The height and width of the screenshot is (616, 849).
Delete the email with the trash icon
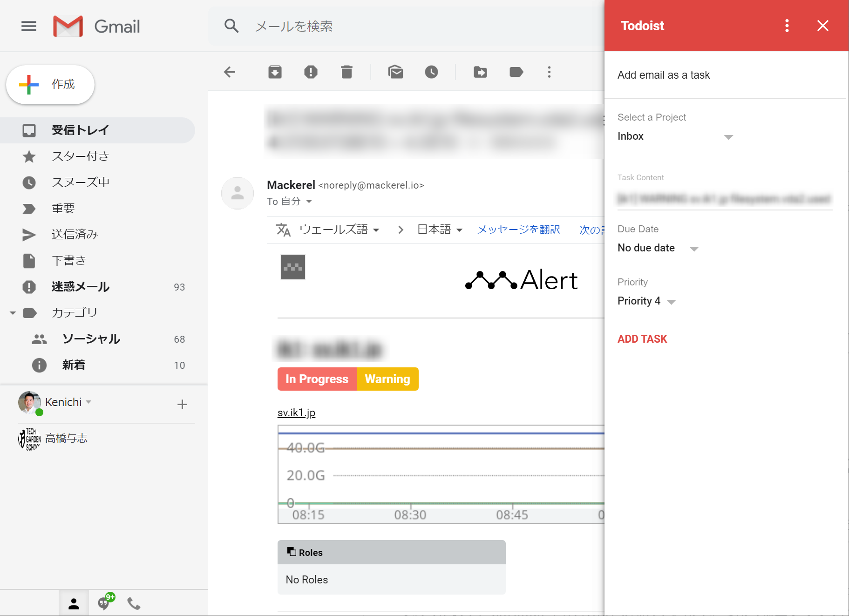tap(346, 72)
